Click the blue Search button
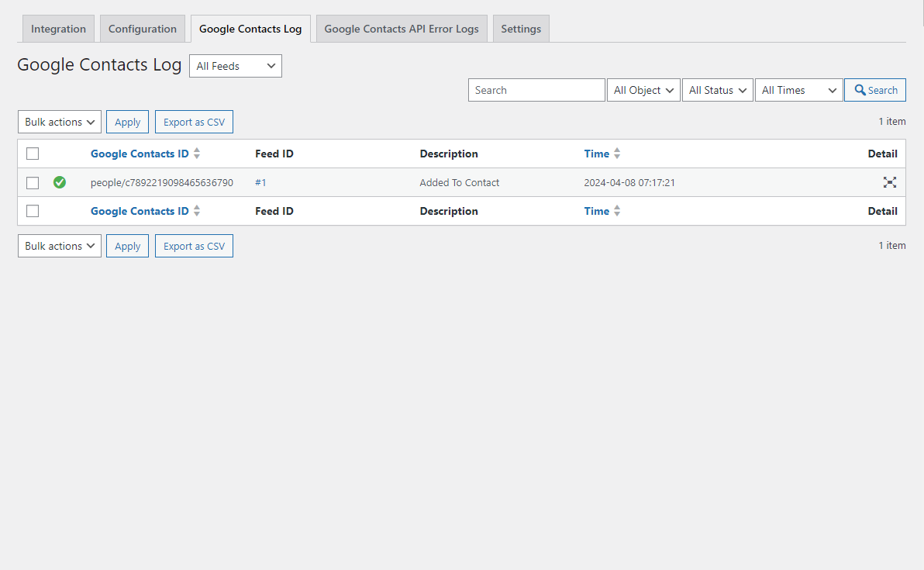The image size is (924, 570). tap(875, 90)
